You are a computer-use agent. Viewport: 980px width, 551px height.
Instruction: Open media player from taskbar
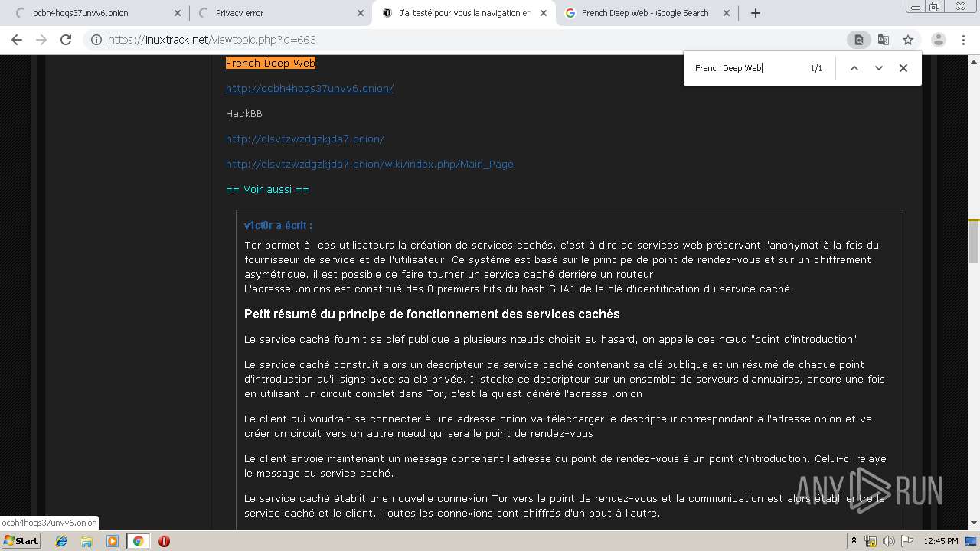[113, 541]
